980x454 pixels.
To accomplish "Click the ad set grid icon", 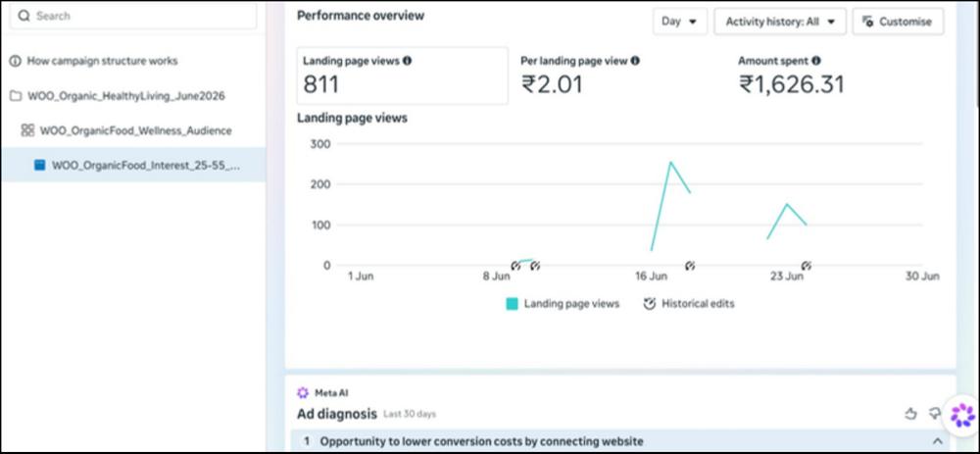I will coord(27,130).
